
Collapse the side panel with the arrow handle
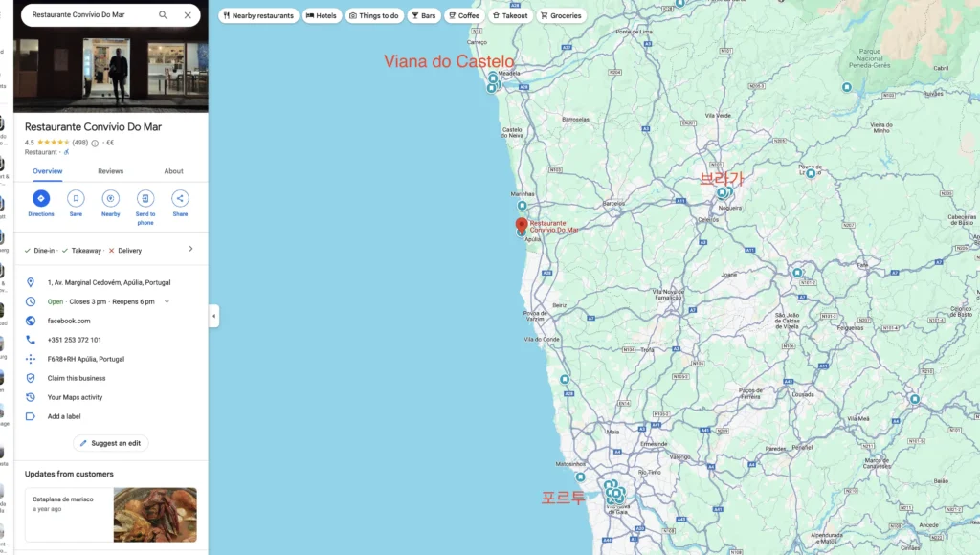point(213,316)
